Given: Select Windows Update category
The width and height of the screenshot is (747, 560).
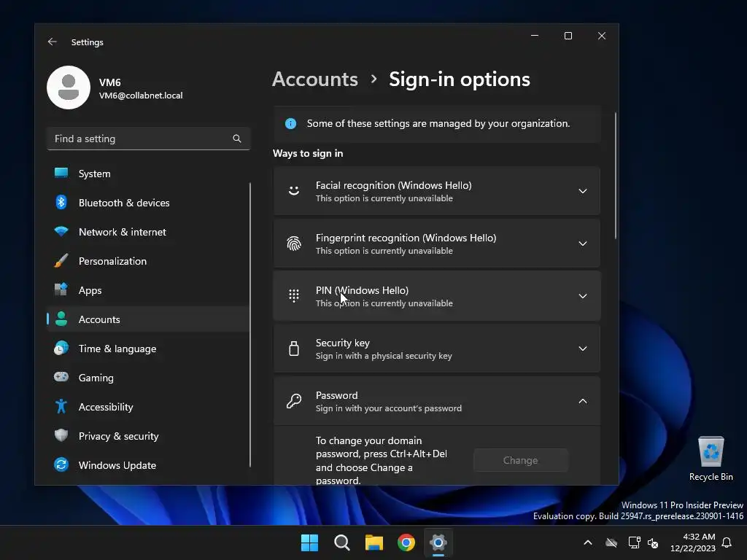Looking at the screenshot, I should click(148, 465).
